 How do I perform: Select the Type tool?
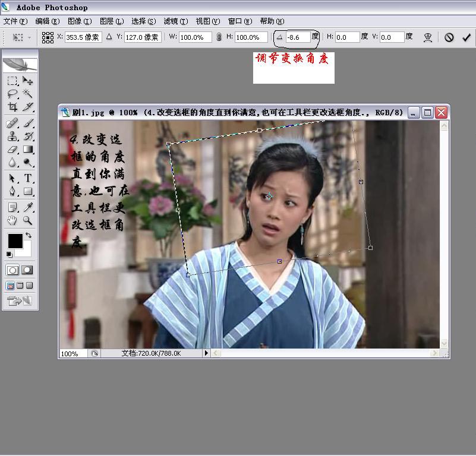pos(27,178)
